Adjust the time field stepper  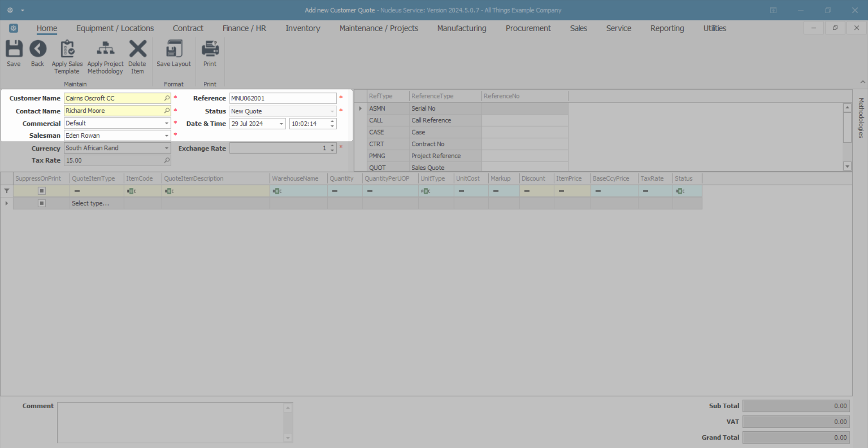pyautogui.click(x=332, y=124)
